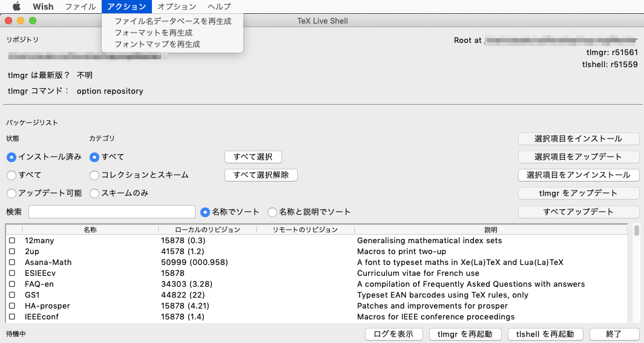Viewport: 644px width, 343px height.
Task: Select the コレクションとスキーム radio button
Action: [94, 175]
